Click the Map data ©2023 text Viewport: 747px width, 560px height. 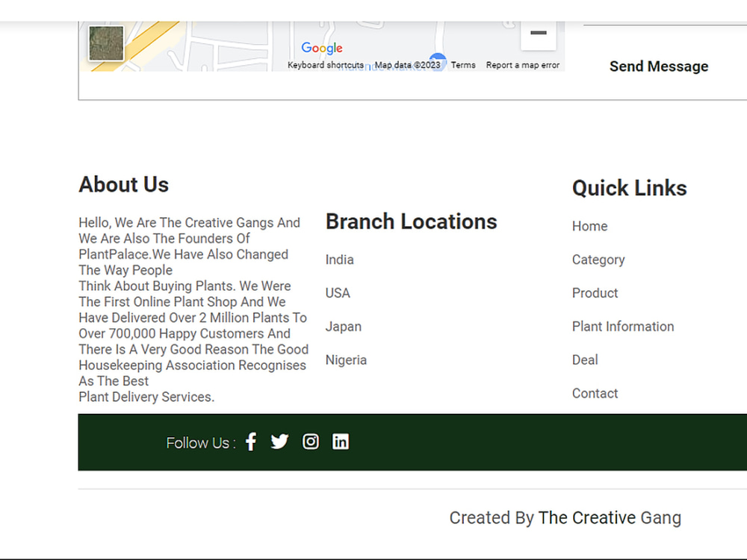coord(407,65)
